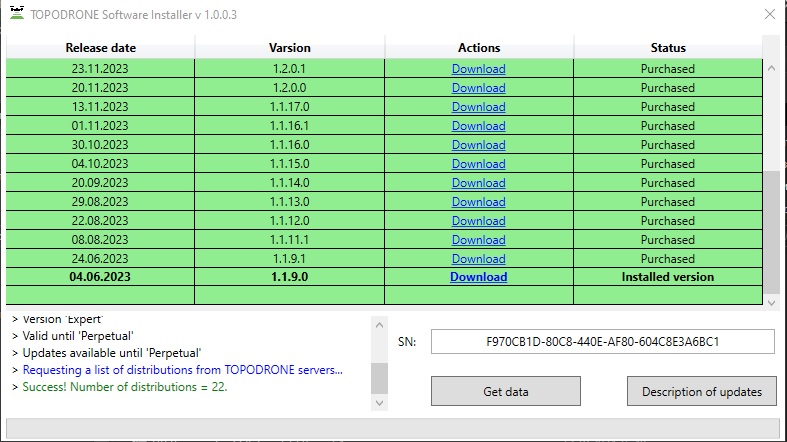Image resolution: width=787 pixels, height=442 pixels.
Task: Click table scrollbar up arrow
Action: click(x=771, y=68)
